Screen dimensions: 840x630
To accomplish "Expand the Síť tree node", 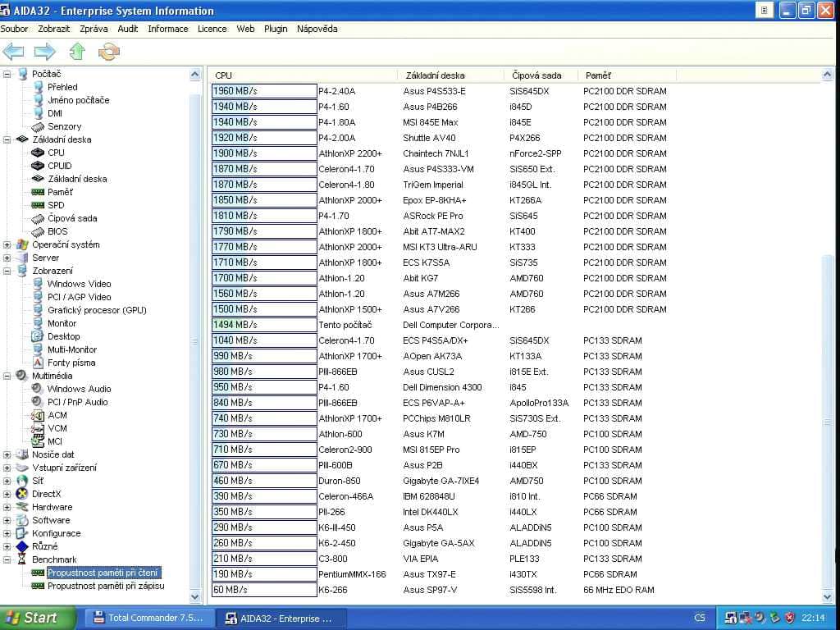I will point(7,481).
